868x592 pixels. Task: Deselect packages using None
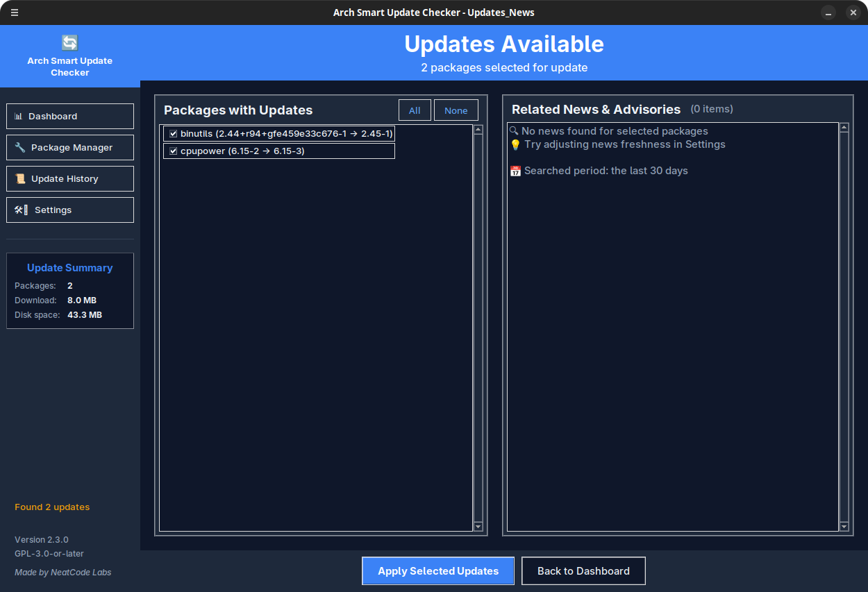tap(456, 110)
